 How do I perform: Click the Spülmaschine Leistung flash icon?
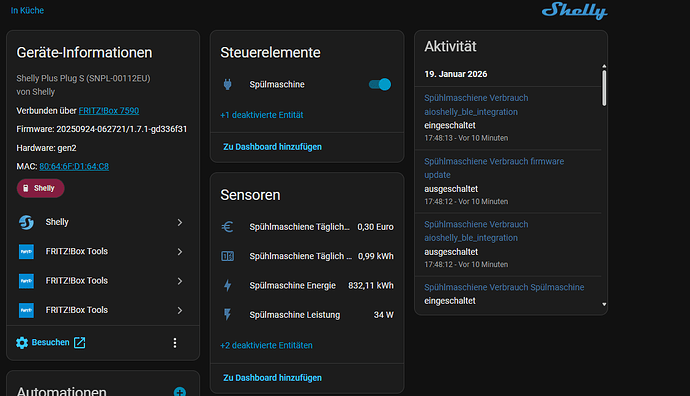click(x=228, y=315)
